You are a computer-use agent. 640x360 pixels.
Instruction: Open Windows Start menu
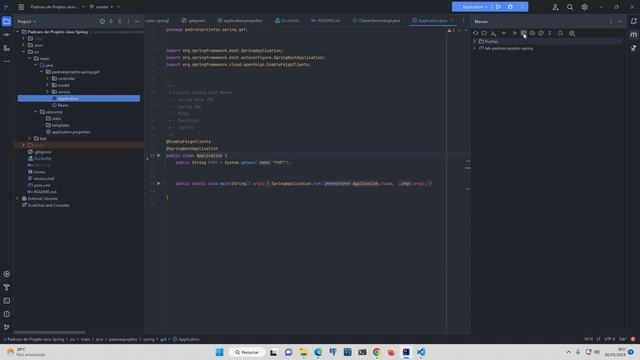[x=219, y=352]
